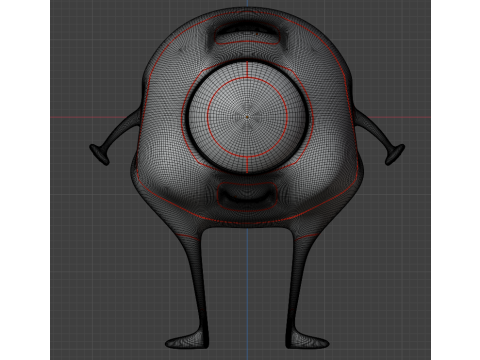Click the orange center vertex of the eyeball
480x360 pixels.
click(247, 117)
